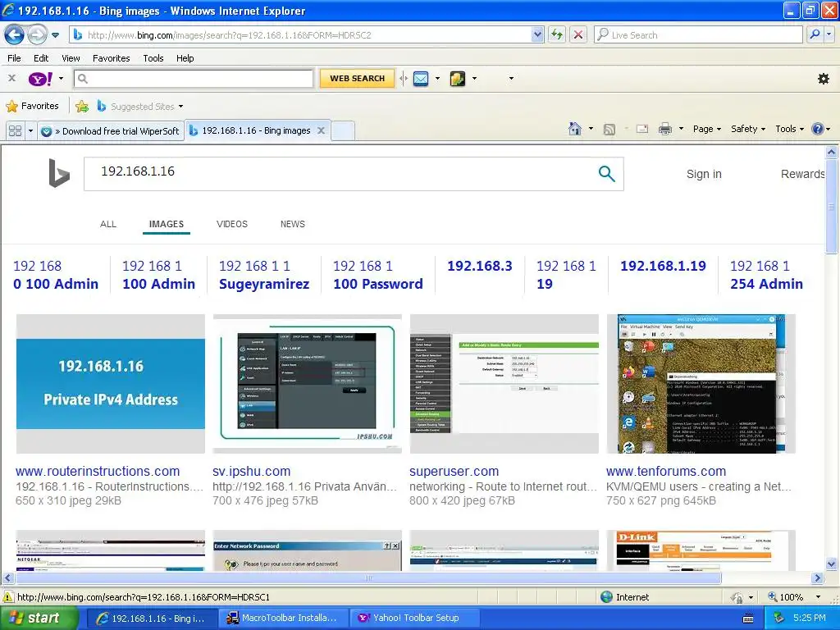Click the Yahoo Mail envelope icon
The image size is (840, 630).
tap(421, 79)
